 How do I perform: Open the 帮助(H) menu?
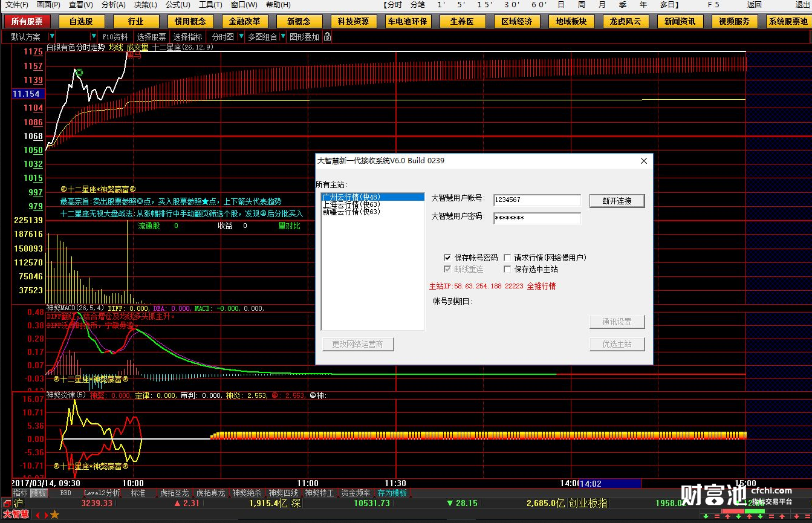pos(278,5)
